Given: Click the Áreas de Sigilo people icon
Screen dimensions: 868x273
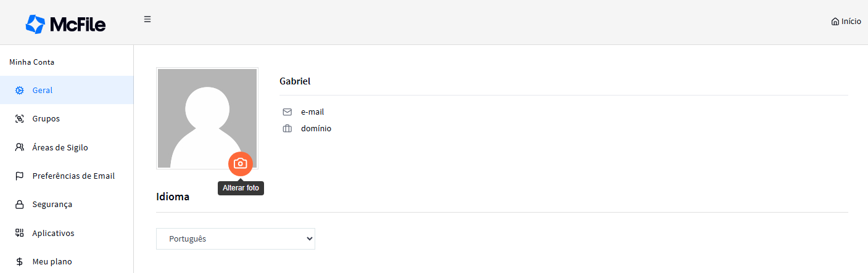Looking at the screenshot, I should point(19,147).
